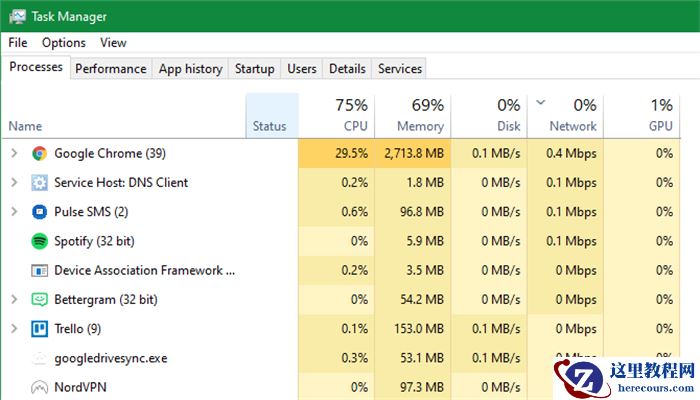
Task: Click the Pulse SMS app icon
Action: (x=39, y=212)
